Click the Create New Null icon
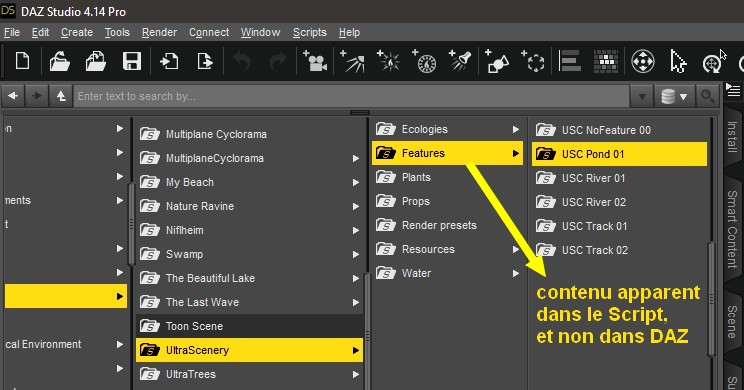The image size is (744, 390). tap(533, 61)
